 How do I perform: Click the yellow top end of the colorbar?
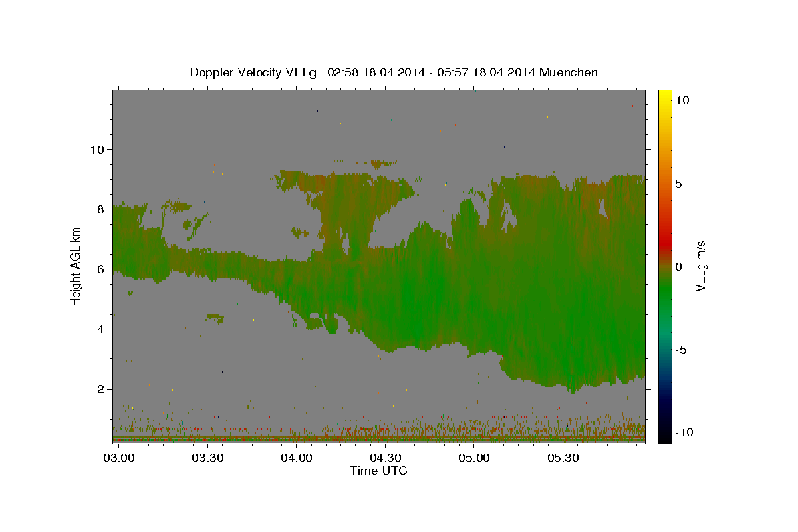click(665, 94)
